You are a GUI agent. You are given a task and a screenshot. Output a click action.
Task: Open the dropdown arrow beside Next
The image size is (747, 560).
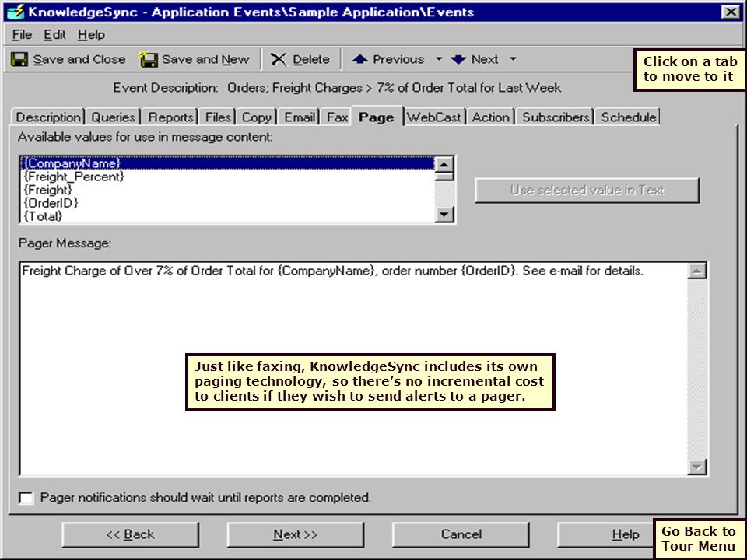pos(513,59)
